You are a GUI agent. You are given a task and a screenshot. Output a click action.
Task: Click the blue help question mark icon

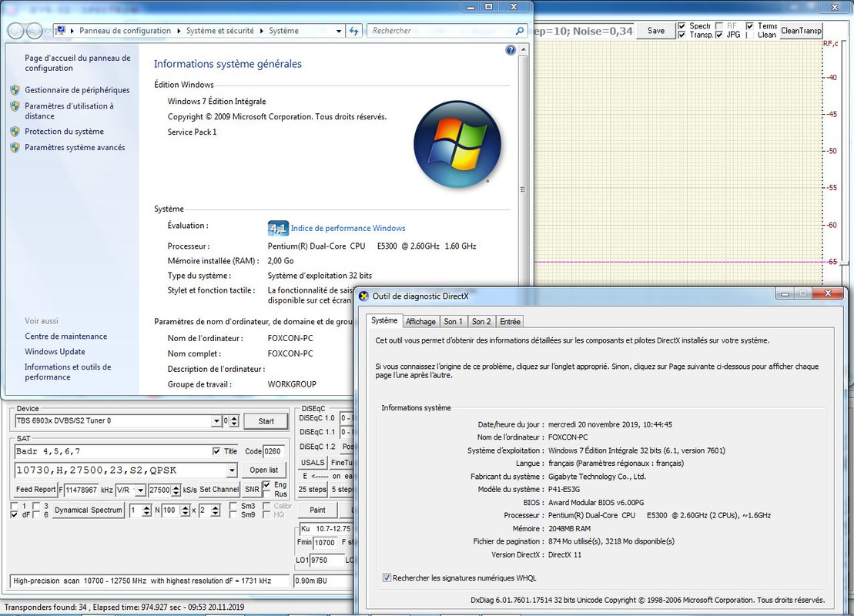click(511, 50)
